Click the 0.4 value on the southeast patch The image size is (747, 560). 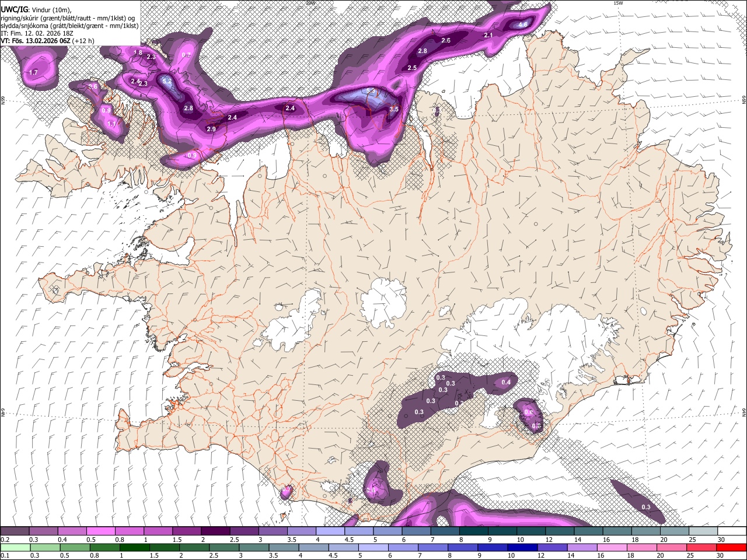(x=506, y=382)
